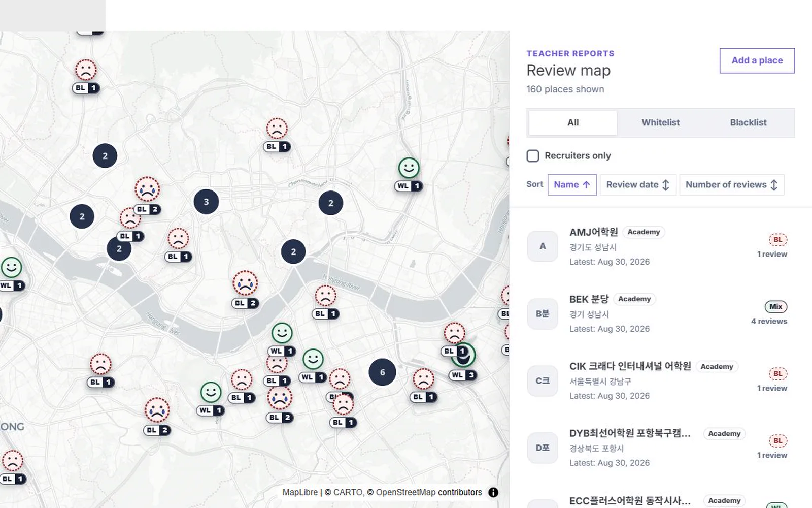Screen dimensions: 812x508
Task: Sort the list by Review date
Action: pyautogui.click(x=638, y=185)
